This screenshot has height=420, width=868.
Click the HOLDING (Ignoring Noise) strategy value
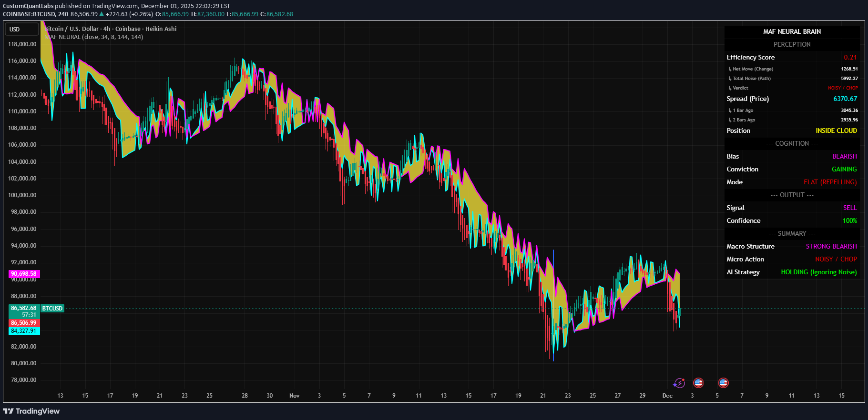pos(819,272)
